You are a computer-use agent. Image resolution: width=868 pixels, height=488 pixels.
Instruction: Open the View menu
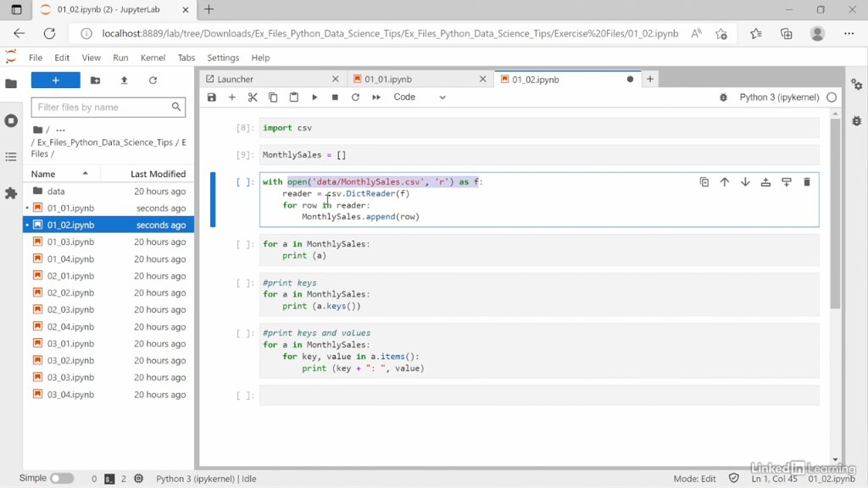(92, 58)
